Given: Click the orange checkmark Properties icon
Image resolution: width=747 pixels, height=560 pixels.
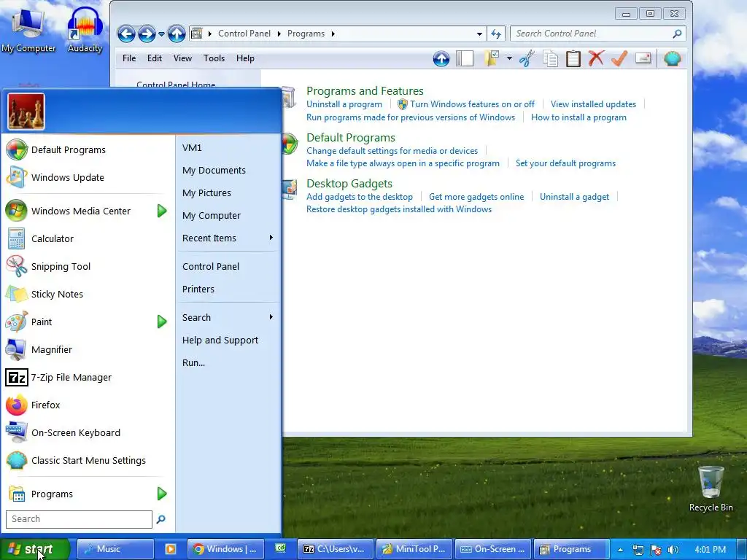Looking at the screenshot, I should click(619, 58).
